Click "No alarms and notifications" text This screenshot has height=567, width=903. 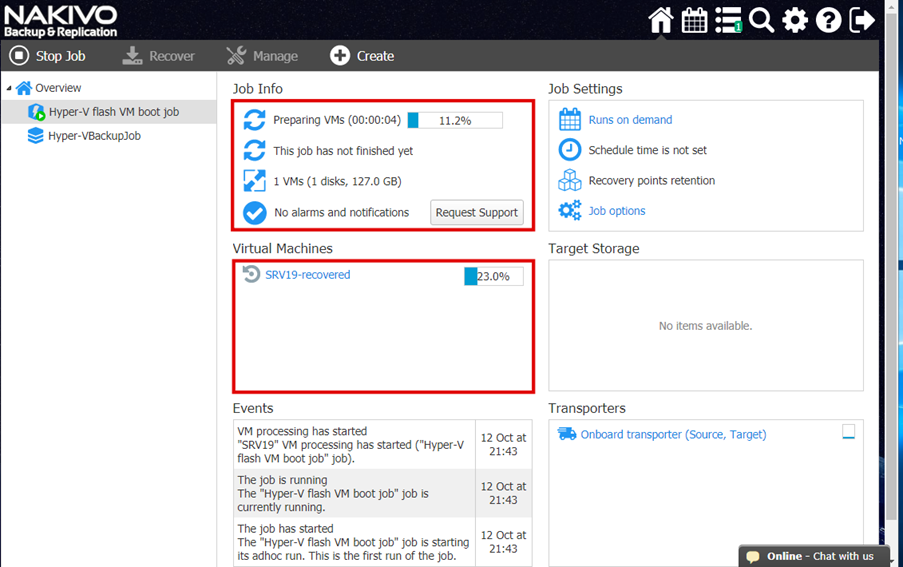tap(342, 212)
